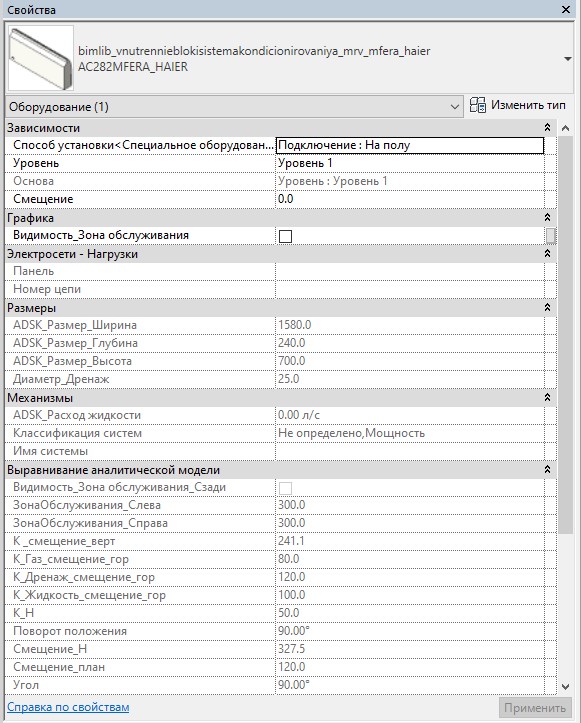The width and height of the screenshot is (581, 723).
Task: Click the scrollbar down arrow
Action: [566, 687]
